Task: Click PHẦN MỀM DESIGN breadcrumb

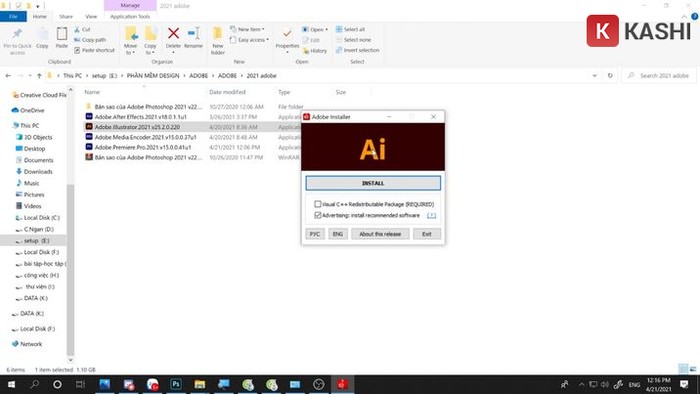Action: pyautogui.click(x=153, y=76)
